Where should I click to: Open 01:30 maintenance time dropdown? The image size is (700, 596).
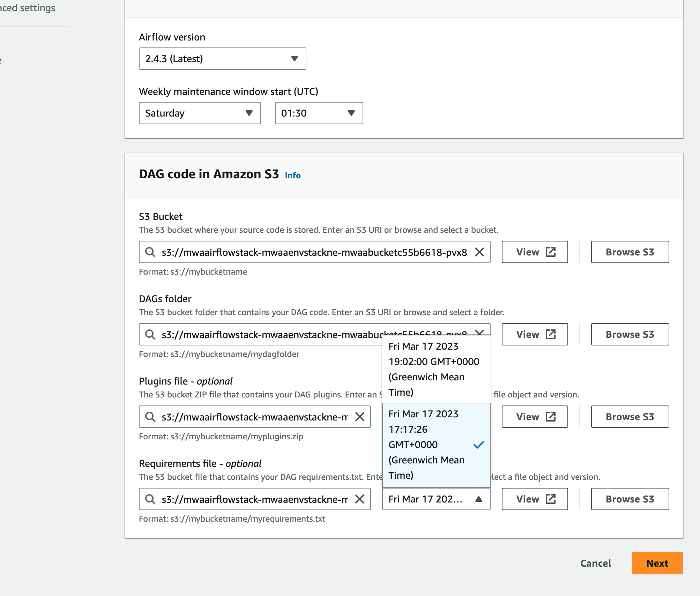pos(319,113)
